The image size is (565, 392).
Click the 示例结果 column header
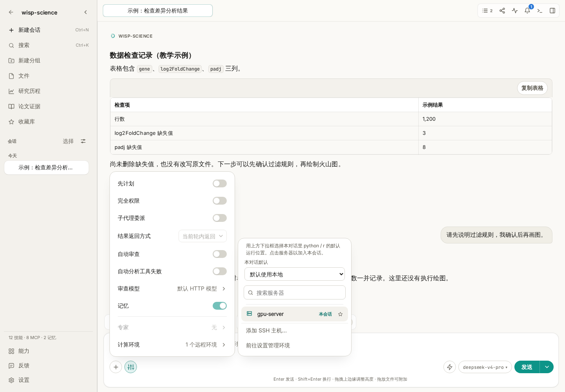485,105
